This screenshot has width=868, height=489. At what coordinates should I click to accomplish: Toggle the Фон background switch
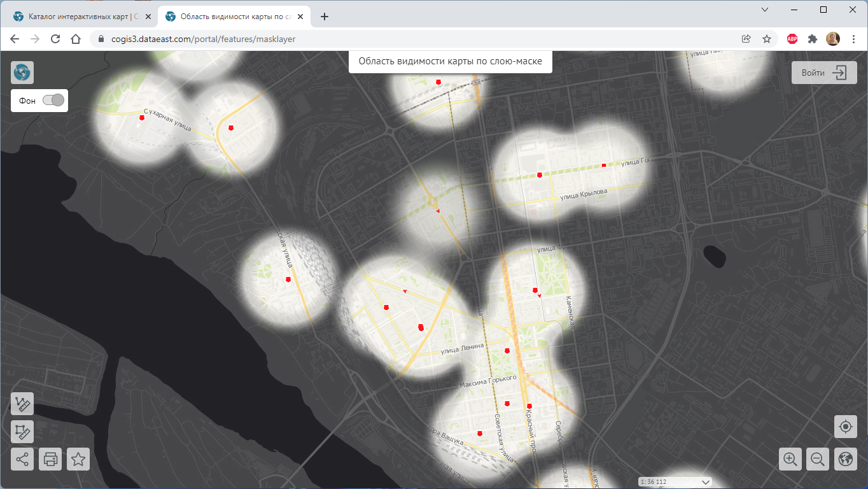point(53,101)
